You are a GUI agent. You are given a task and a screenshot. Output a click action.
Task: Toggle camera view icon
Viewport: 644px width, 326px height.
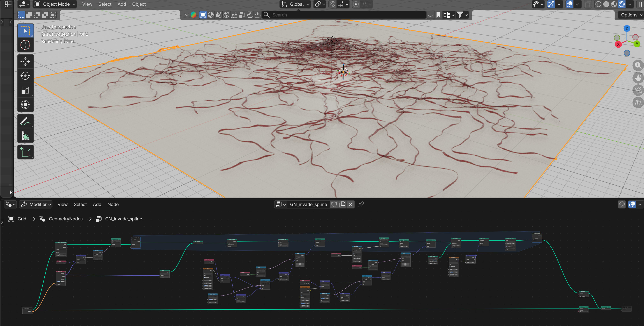[x=638, y=90]
